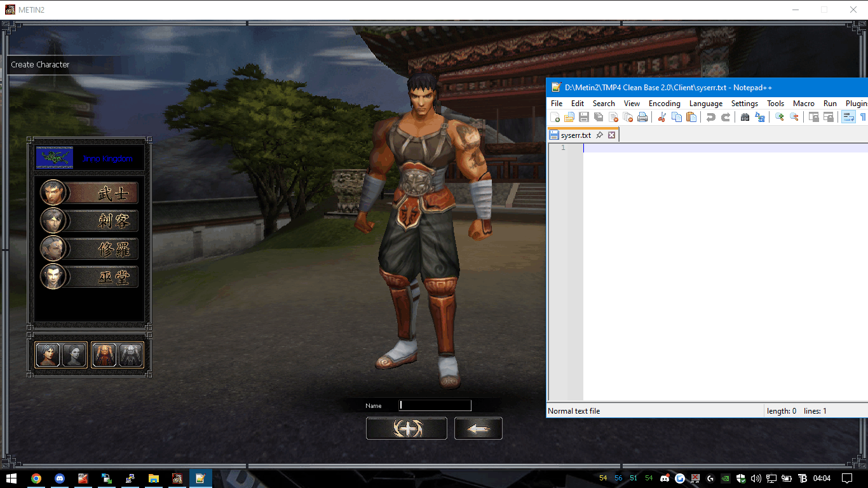Viewport: 868px width, 488px height.
Task: Close the syserr.txt tab
Action: coord(612,135)
